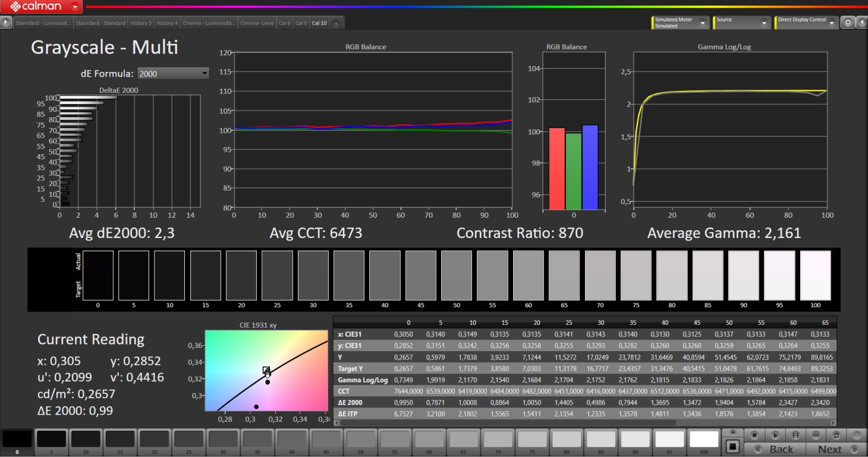Click the read series bracket icon
Viewport: 868px width, 457px height.
795,435
